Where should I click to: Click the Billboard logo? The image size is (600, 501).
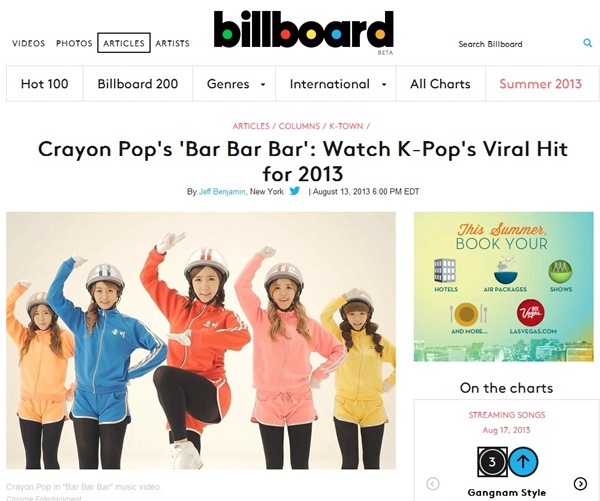tap(303, 29)
